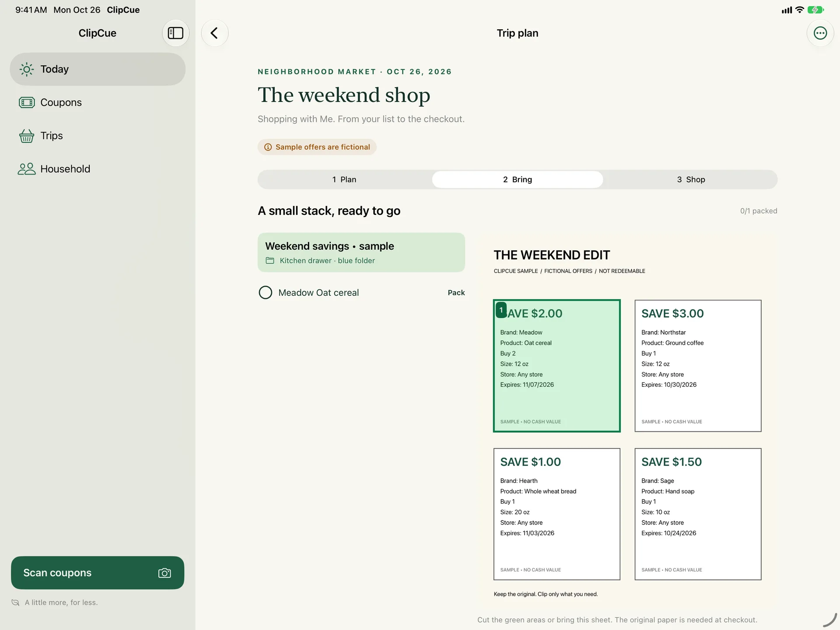This screenshot has width=840, height=630.
Task: Check the cellular signal icon
Action: click(787, 10)
